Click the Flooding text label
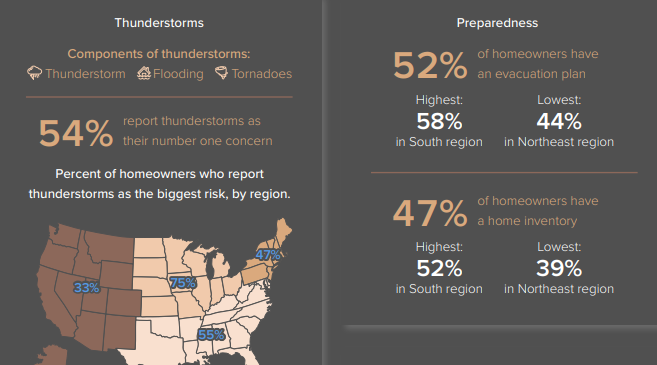 click(x=178, y=74)
